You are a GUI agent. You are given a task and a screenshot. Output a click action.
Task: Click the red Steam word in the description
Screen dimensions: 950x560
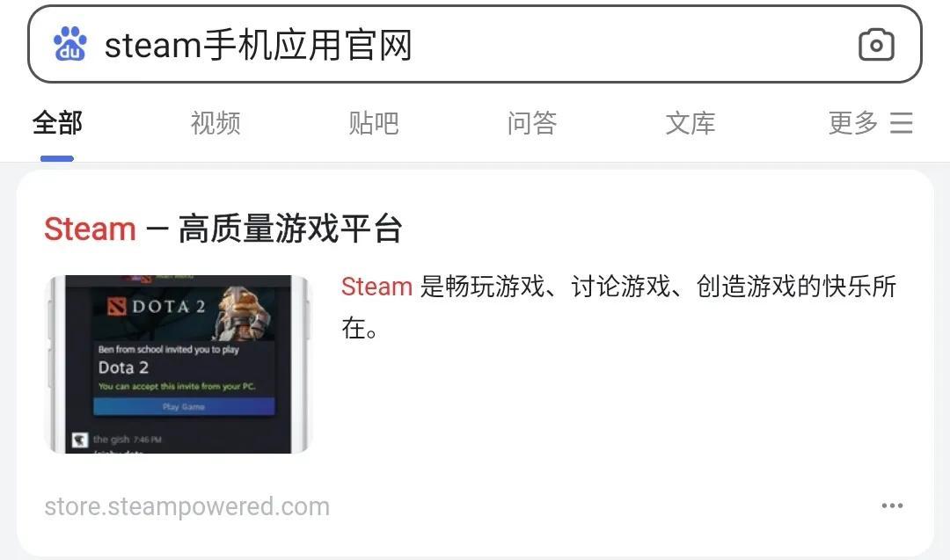(376, 287)
